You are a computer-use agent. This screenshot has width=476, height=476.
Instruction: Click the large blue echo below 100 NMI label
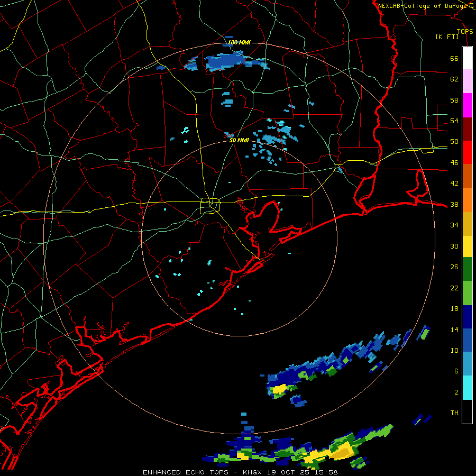tap(226, 61)
